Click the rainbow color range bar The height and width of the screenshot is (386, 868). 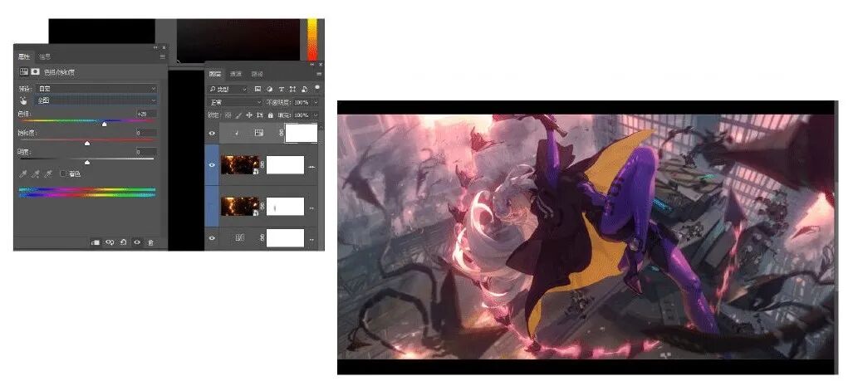coord(87,193)
